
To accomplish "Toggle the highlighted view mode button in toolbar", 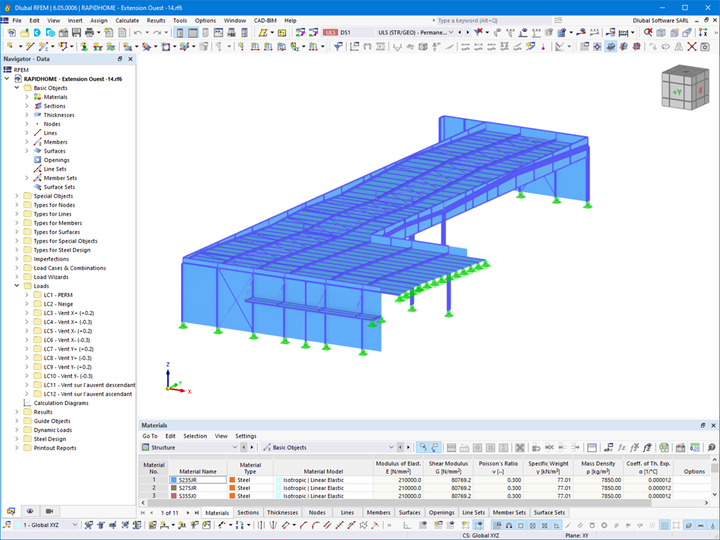I will click(610, 46).
